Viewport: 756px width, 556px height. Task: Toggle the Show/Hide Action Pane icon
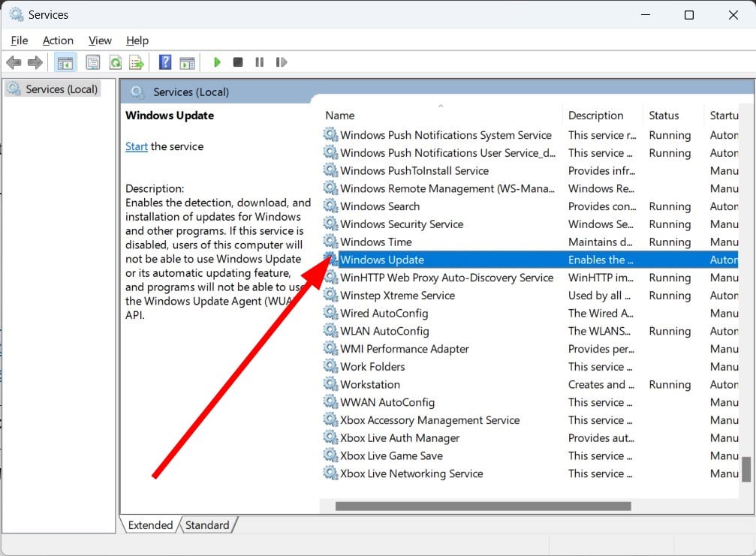click(x=187, y=62)
